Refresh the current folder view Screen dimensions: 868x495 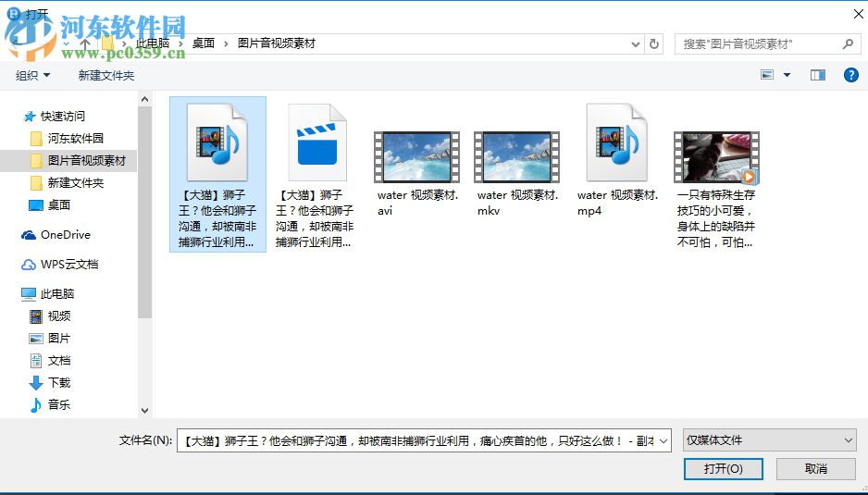[x=653, y=43]
